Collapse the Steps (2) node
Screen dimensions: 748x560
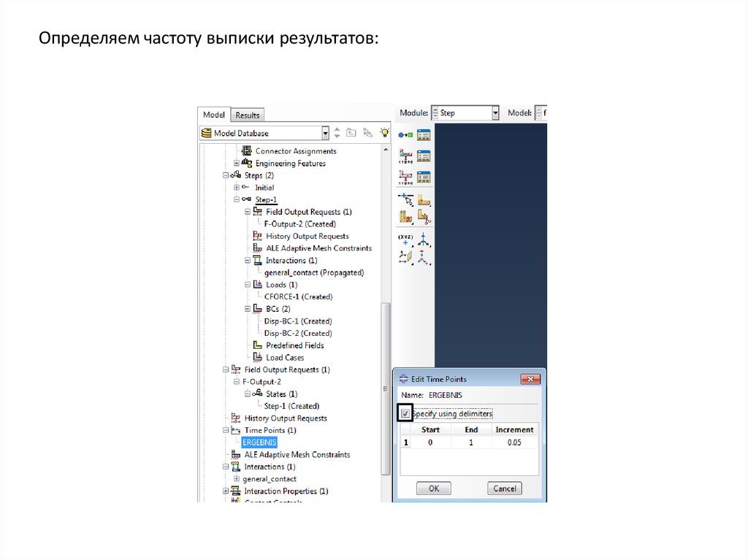pos(226,175)
